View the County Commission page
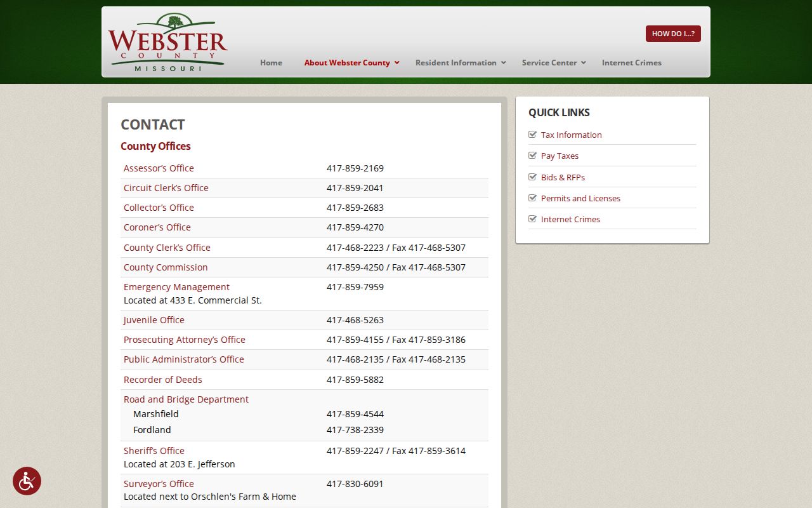812x508 pixels. point(166,267)
